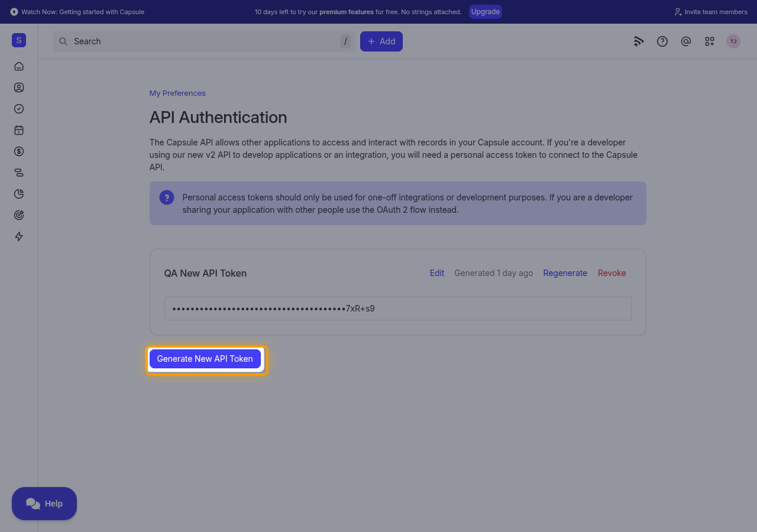757x532 pixels.
Task: Click the blue question mark info icon
Action: pos(167,197)
